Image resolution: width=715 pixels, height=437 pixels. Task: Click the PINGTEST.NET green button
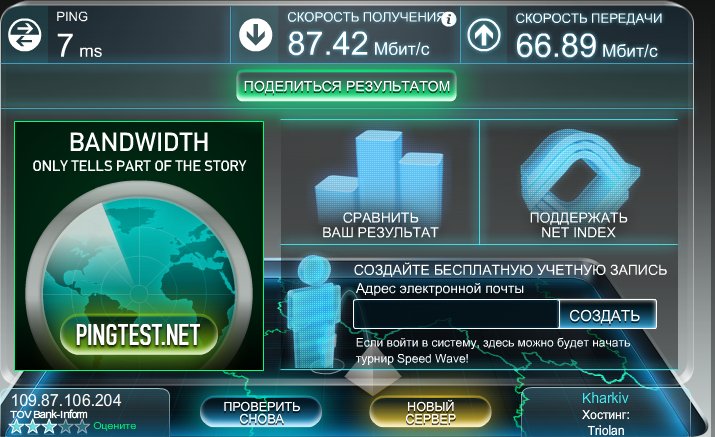click(139, 333)
